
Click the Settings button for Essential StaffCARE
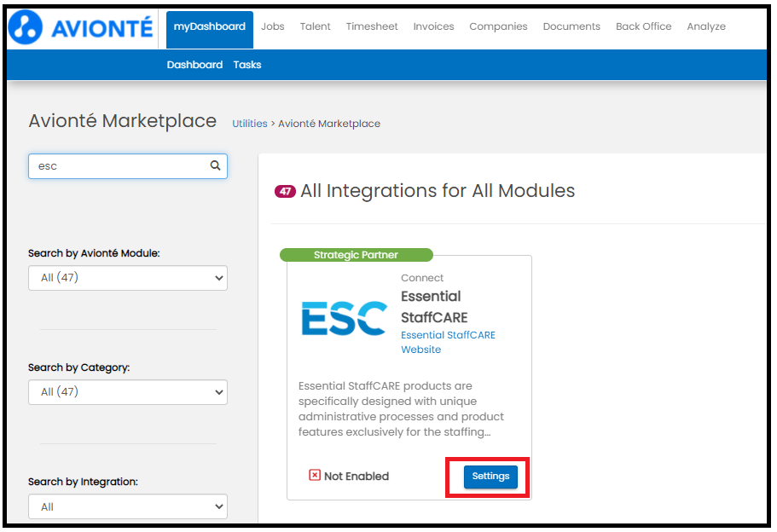tap(490, 477)
